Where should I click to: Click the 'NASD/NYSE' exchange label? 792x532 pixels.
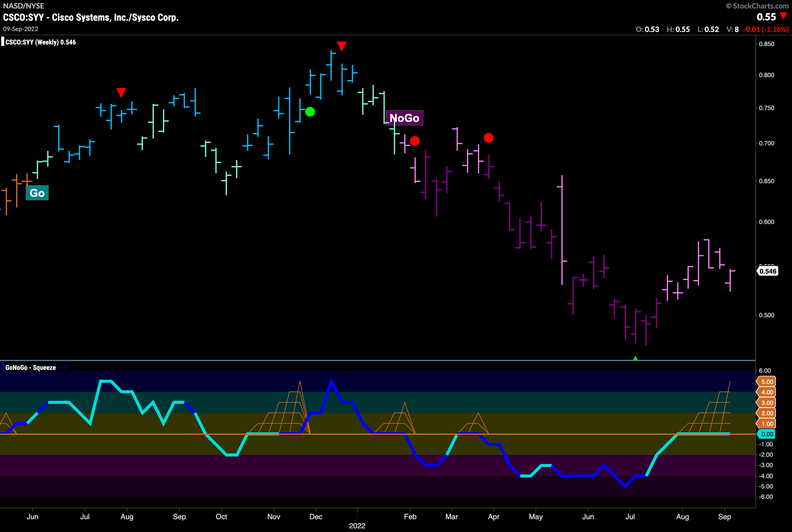[23, 6]
